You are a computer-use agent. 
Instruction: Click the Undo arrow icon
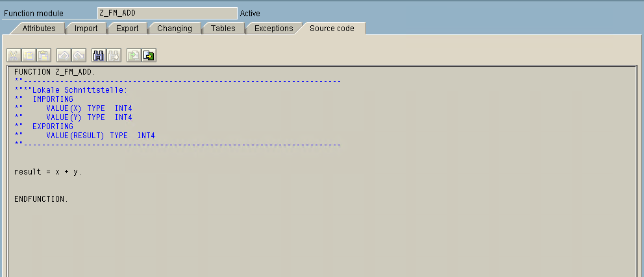click(x=64, y=55)
